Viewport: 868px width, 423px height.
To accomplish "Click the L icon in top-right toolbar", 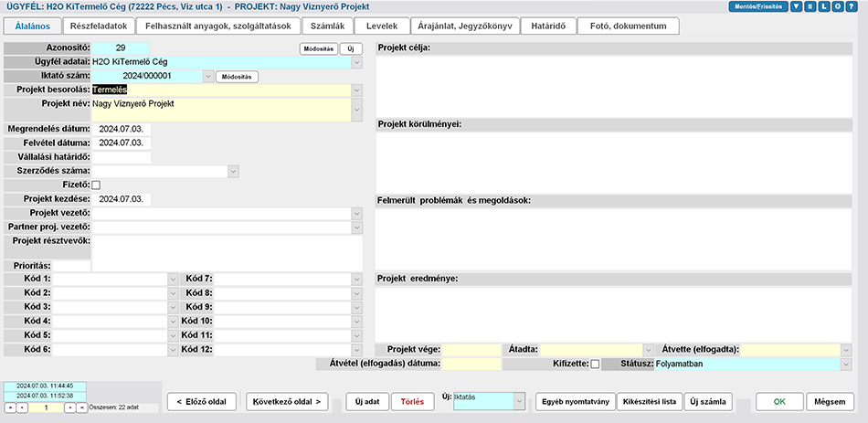I will coord(822,6).
